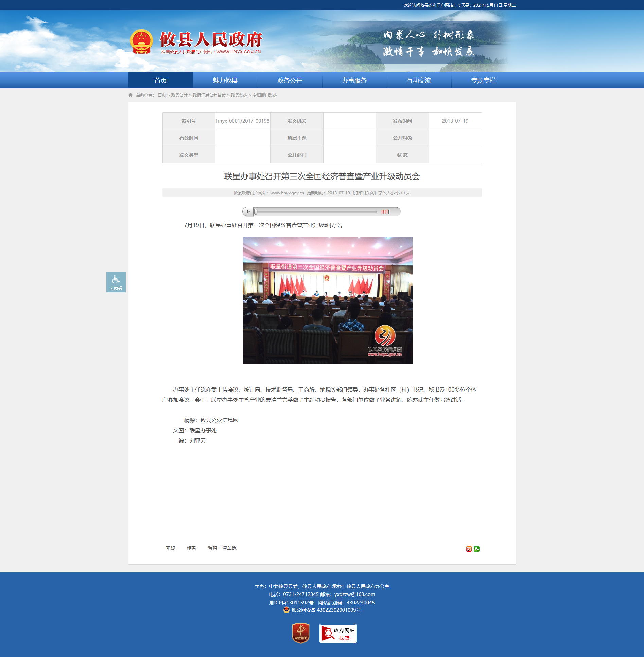Set font size to 大
Viewport: 644px width, 657px height.
408,193
